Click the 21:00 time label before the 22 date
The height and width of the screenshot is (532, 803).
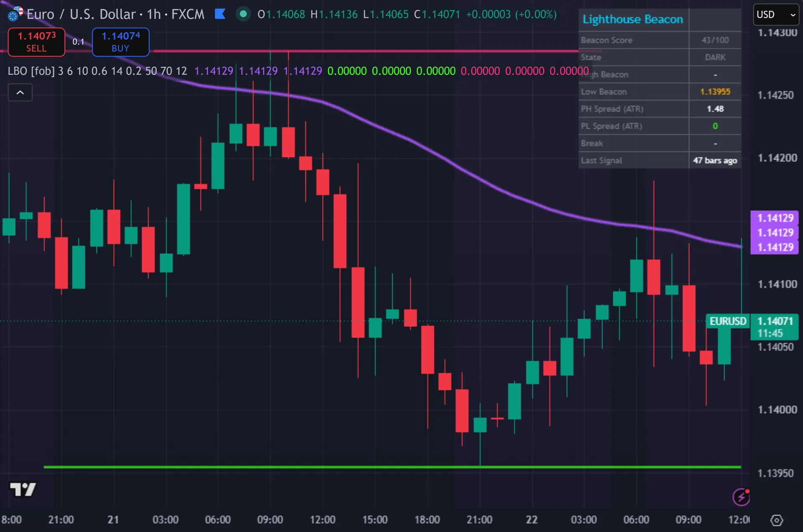(x=479, y=520)
